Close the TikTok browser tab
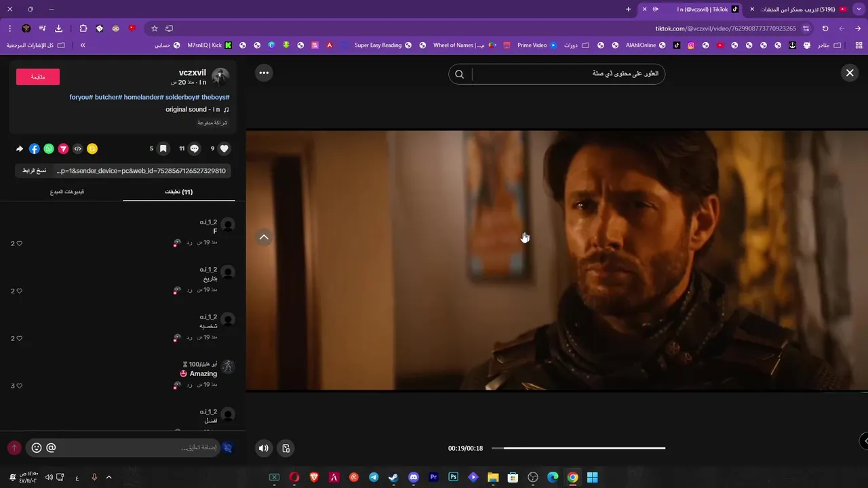868x488 pixels. [x=644, y=9]
